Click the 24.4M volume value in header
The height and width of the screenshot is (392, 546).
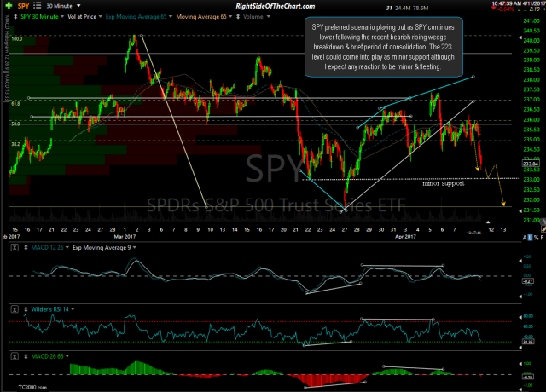coord(401,8)
